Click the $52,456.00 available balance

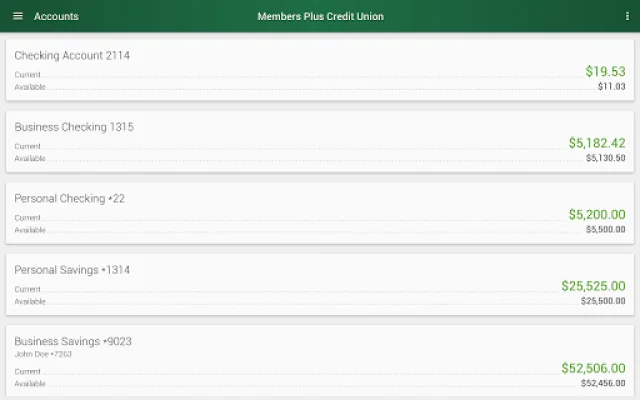click(x=603, y=383)
